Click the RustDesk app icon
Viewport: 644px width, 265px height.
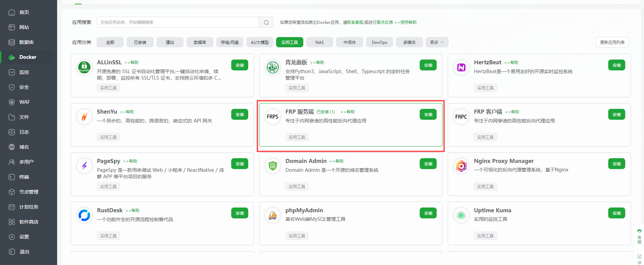(x=84, y=215)
